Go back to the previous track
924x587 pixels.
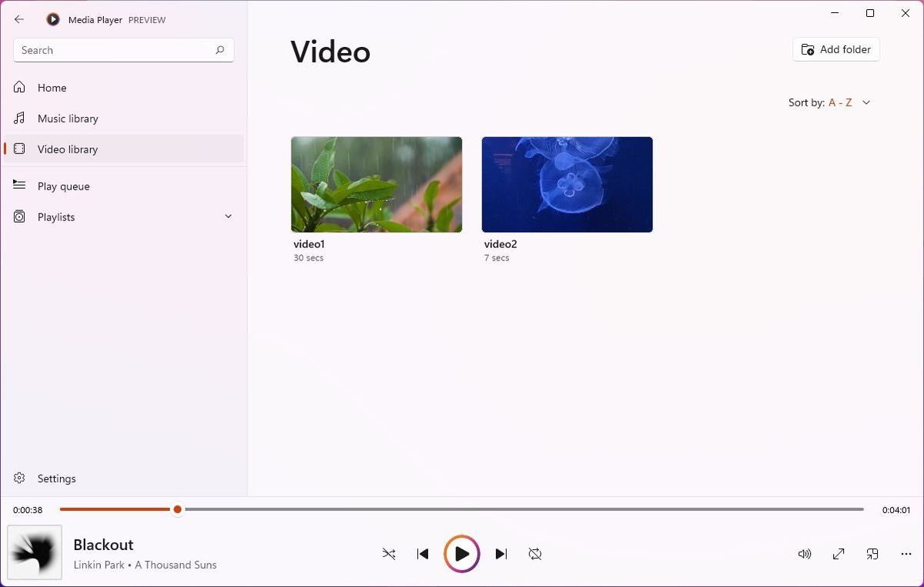click(423, 553)
